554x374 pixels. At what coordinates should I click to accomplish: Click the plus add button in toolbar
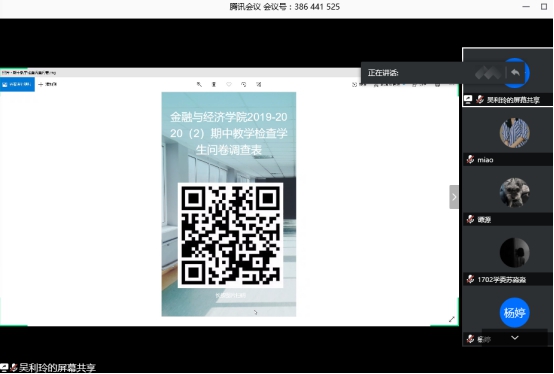(x=47, y=84)
